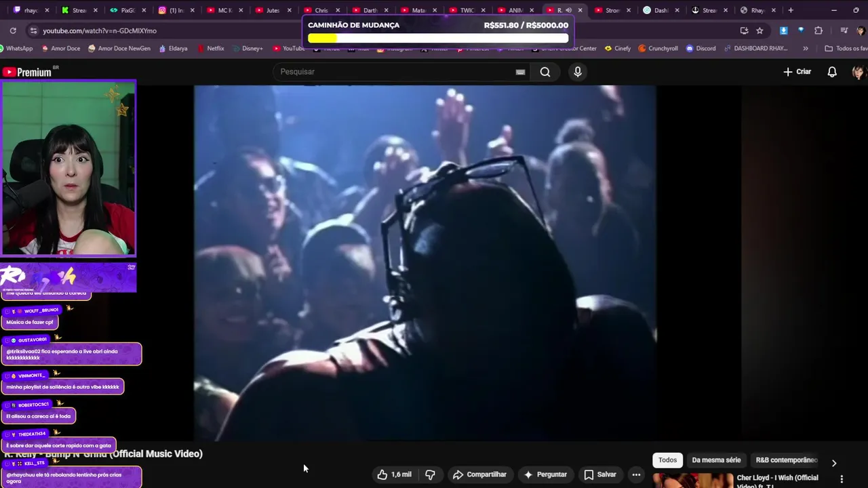Select the 'Da mesma série' filter chip
The height and width of the screenshot is (488, 868).
click(716, 460)
